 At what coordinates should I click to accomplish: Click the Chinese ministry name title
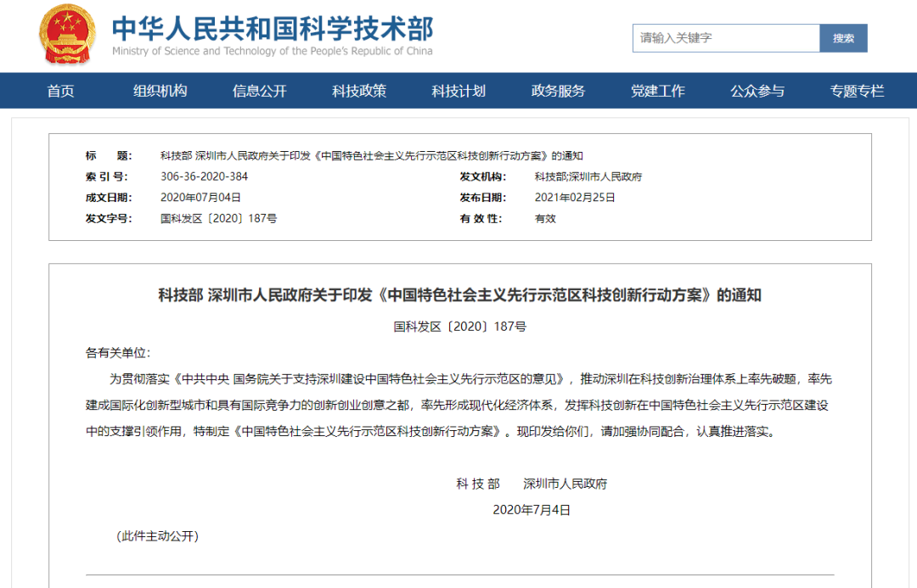pos(273,27)
